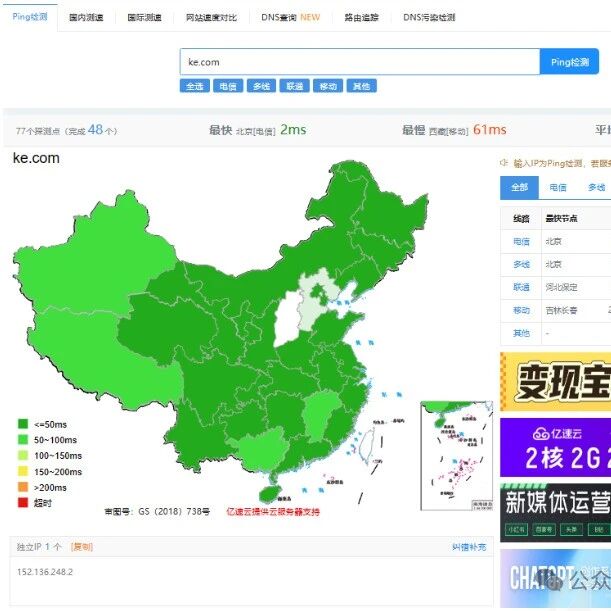Select the 电信 tab in results panel

(x=558, y=188)
